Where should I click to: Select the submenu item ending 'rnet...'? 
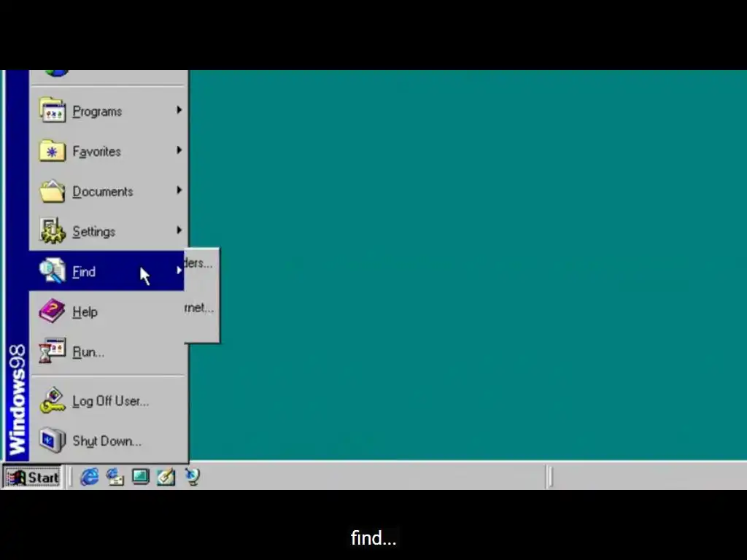tap(199, 308)
